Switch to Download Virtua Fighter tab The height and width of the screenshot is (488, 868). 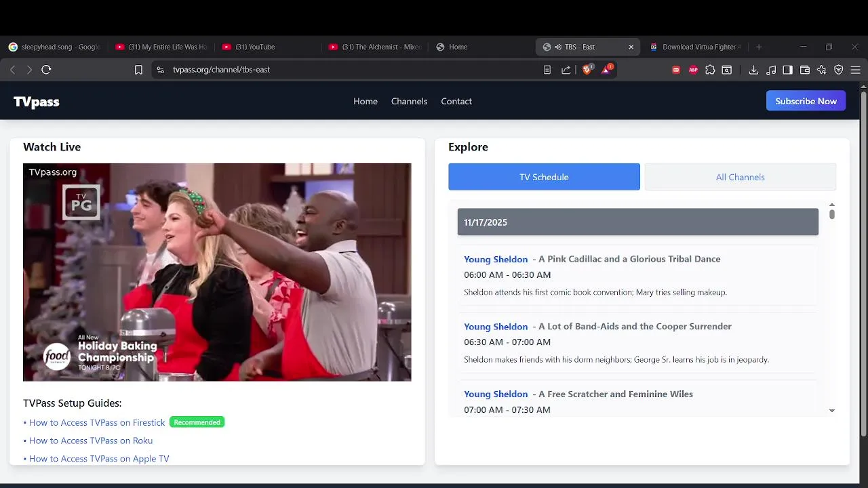[x=695, y=47]
